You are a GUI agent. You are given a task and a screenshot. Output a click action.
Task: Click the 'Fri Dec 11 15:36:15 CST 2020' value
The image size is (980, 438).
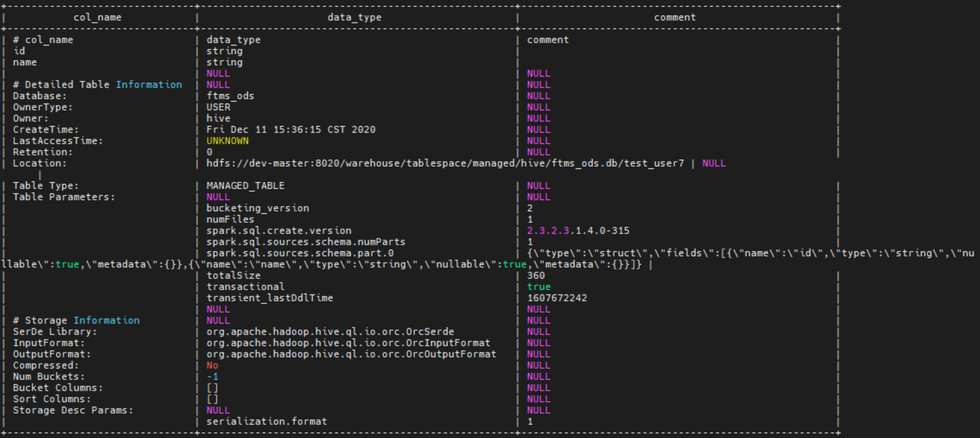pyautogui.click(x=291, y=130)
